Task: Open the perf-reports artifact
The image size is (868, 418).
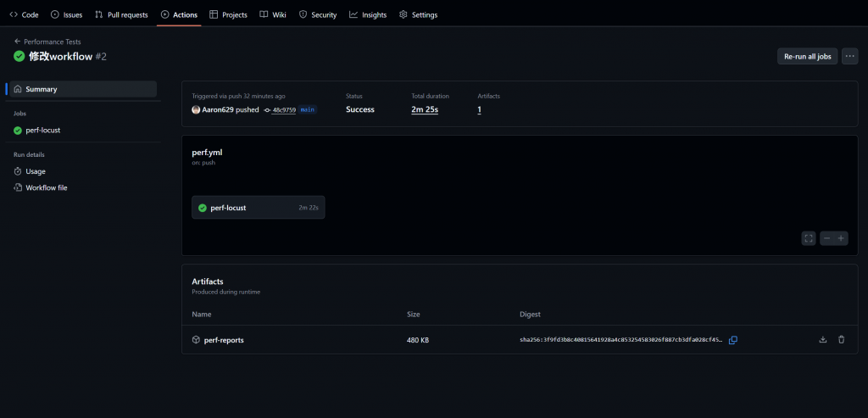Action: tap(224, 340)
